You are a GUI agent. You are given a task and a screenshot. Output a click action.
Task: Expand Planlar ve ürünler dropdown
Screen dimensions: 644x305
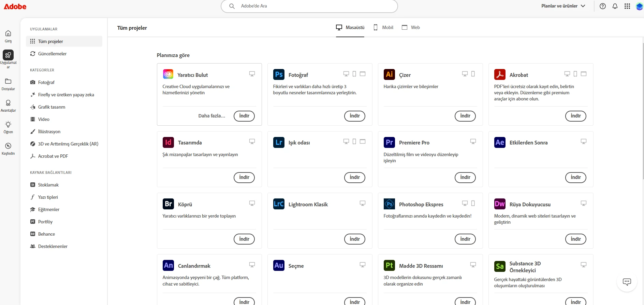pos(563,6)
